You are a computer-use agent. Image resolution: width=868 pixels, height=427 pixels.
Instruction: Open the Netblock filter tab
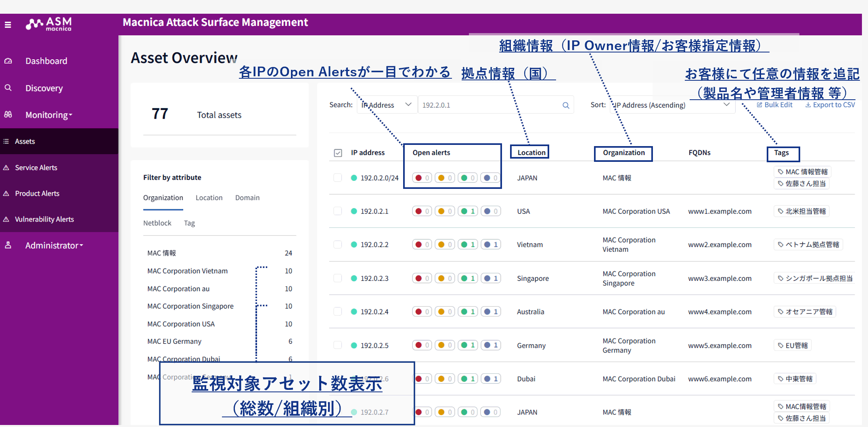[x=157, y=223]
